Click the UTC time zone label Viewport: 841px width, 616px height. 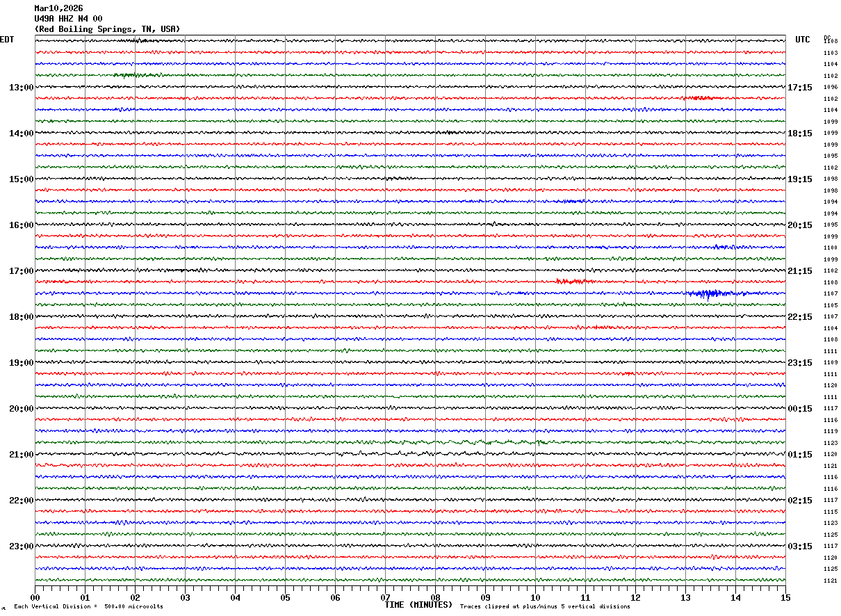(x=803, y=40)
